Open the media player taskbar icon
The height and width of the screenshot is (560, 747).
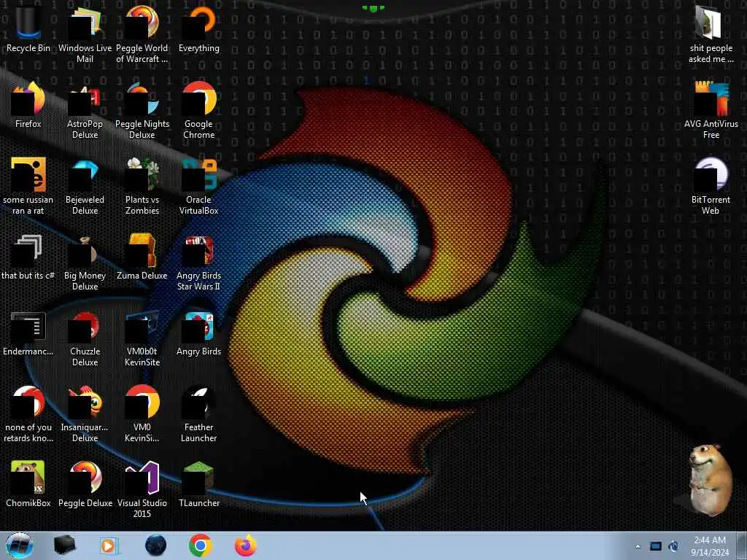pyautogui.click(x=109, y=545)
